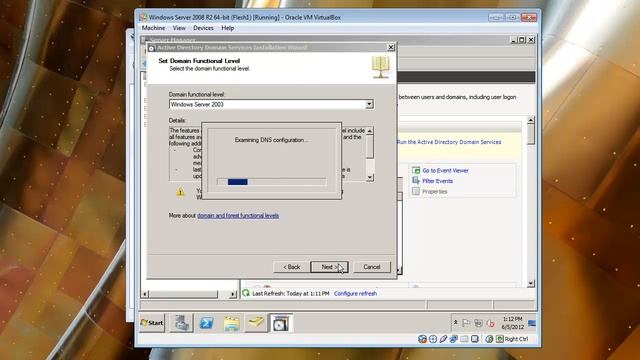Cancel the Active Directory installation wizard

[x=371, y=267]
